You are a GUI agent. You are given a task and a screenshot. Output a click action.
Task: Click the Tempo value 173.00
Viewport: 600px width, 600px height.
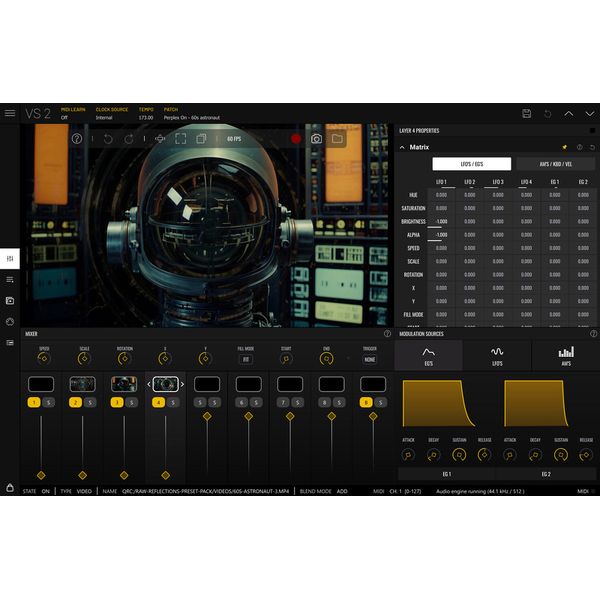(x=146, y=118)
